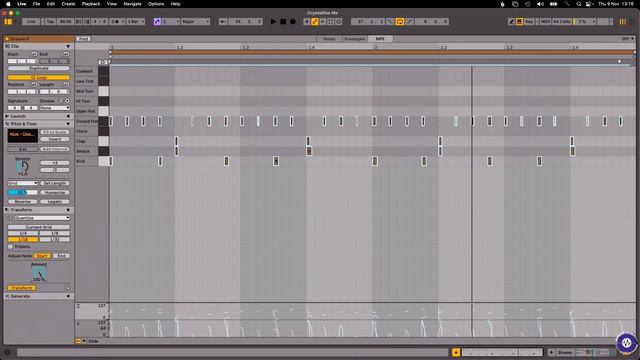
Task: Collapse the Transform section
Action: pyautogui.click(x=68, y=210)
